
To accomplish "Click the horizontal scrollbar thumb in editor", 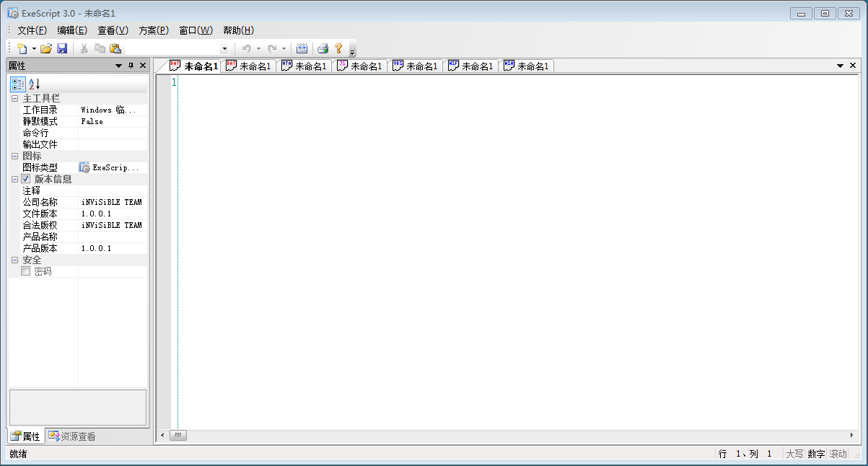I will coord(177,435).
